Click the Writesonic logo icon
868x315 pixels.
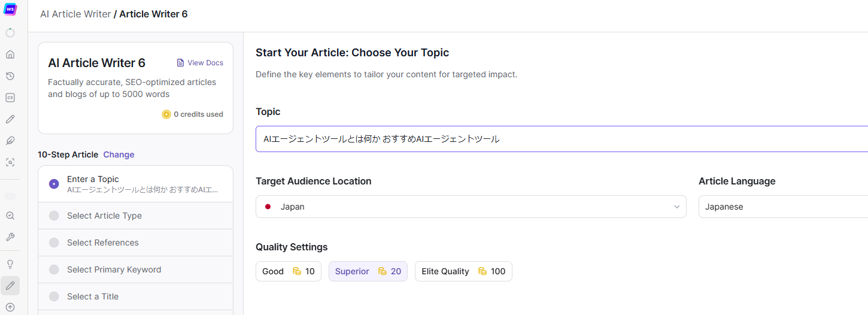click(x=10, y=10)
